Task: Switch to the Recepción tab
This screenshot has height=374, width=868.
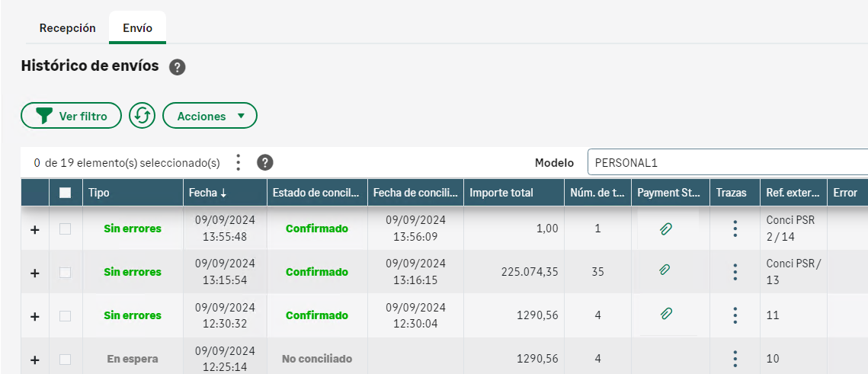Action: tap(68, 28)
